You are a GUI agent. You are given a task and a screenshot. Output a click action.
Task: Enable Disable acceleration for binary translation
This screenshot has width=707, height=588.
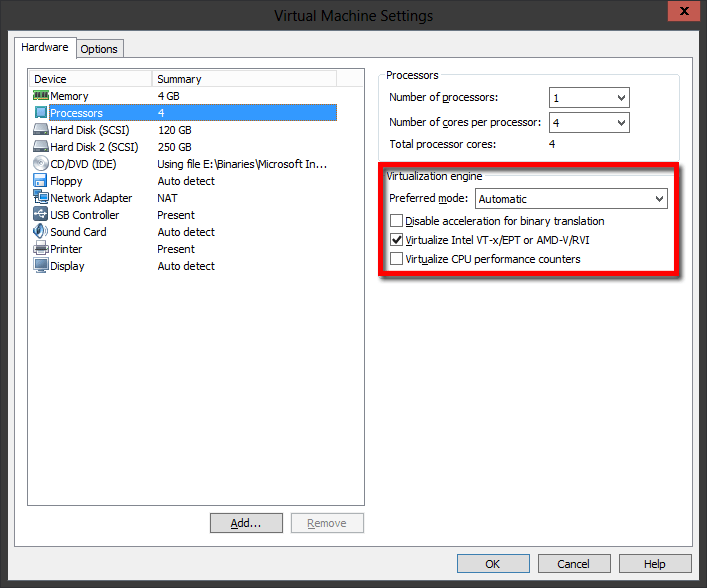tap(397, 221)
